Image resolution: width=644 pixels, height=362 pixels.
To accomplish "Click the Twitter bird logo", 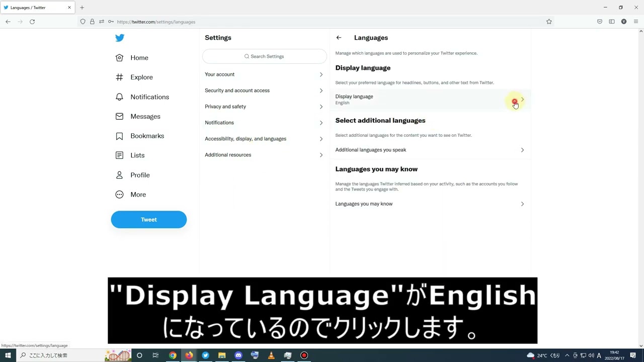I will 120,38.
